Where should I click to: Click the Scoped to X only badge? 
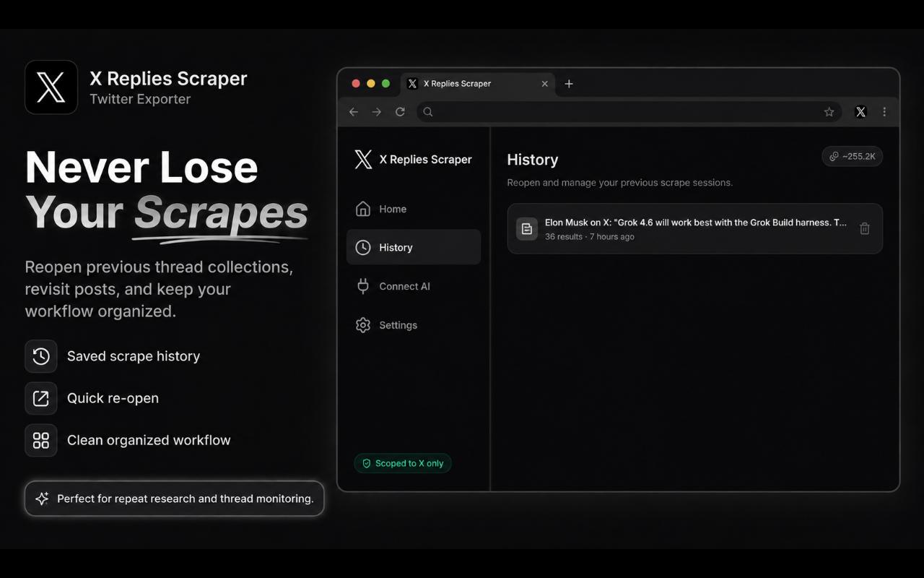point(403,463)
